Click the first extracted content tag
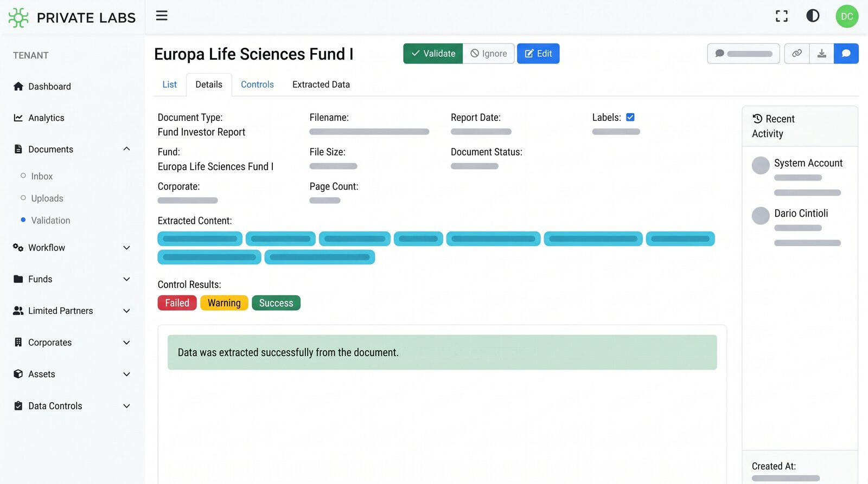Image resolution: width=868 pixels, height=484 pixels. [200, 238]
